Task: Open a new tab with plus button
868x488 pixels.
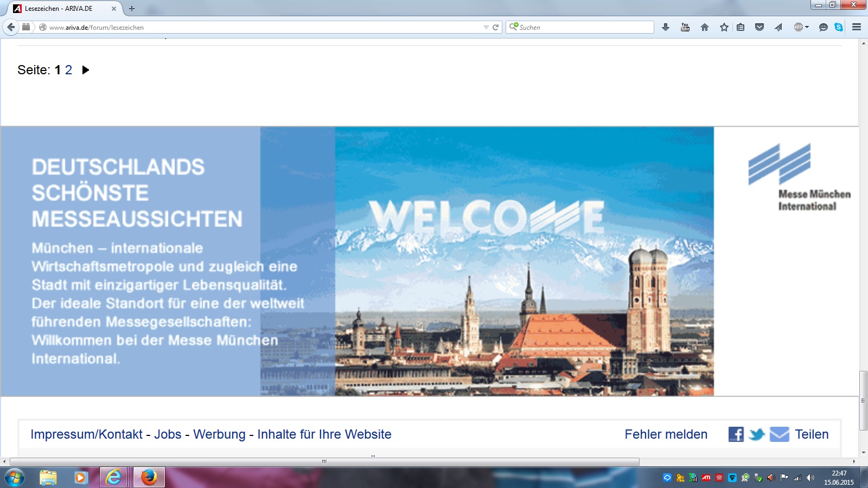Action: click(132, 9)
